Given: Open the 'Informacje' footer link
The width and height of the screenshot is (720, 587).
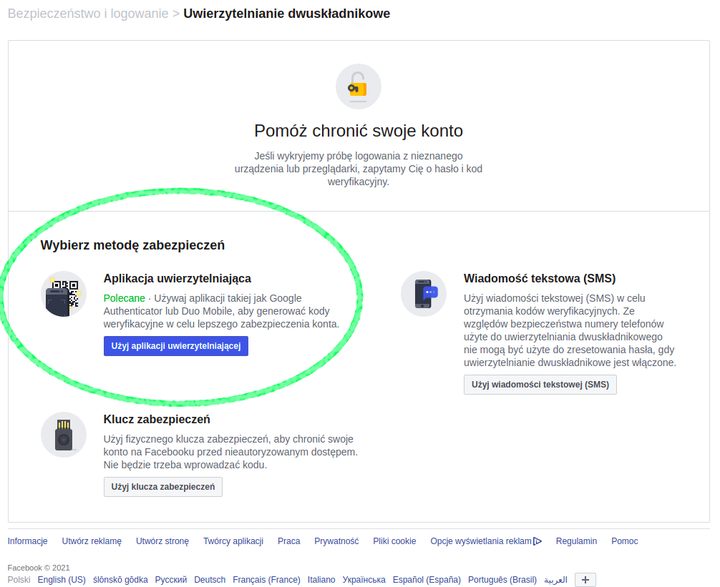Looking at the screenshot, I should pos(27,541).
